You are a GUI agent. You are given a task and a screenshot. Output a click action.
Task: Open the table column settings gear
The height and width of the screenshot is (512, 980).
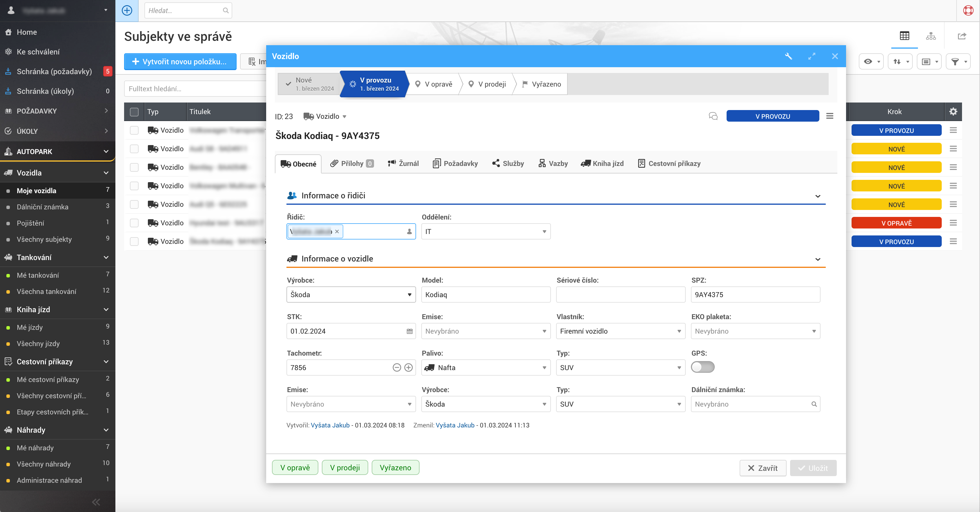[x=953, y=111]
